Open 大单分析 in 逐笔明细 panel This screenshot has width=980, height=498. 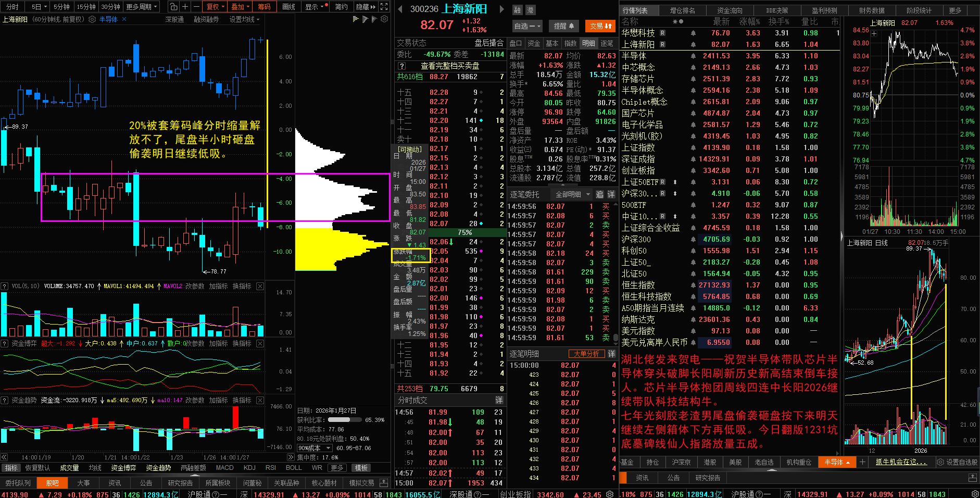[x=586, y=354]
